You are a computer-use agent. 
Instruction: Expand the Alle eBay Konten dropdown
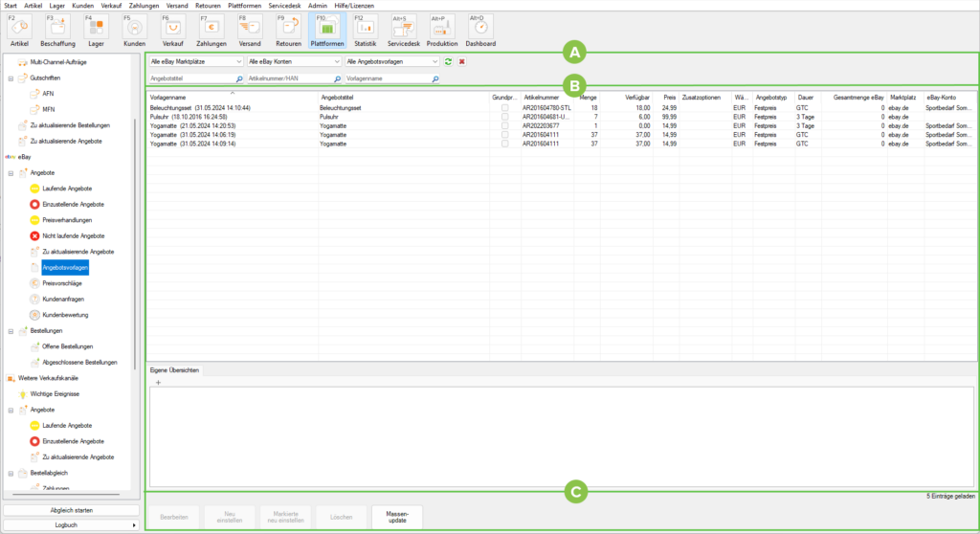(x=294, y=61)
